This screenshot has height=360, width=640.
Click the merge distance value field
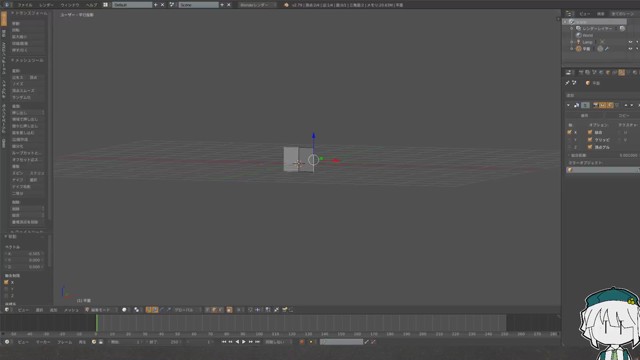tap(603, 155)
